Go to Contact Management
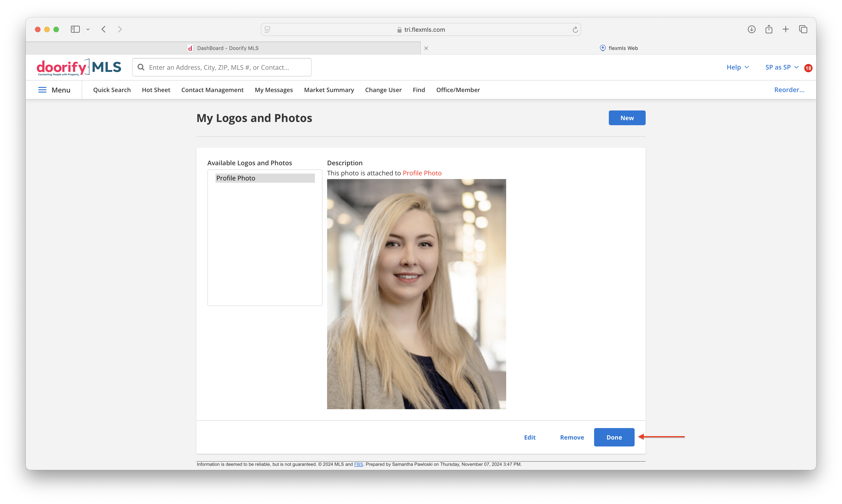The height and width of the screenshot is (504, 842). coord(212,90)
